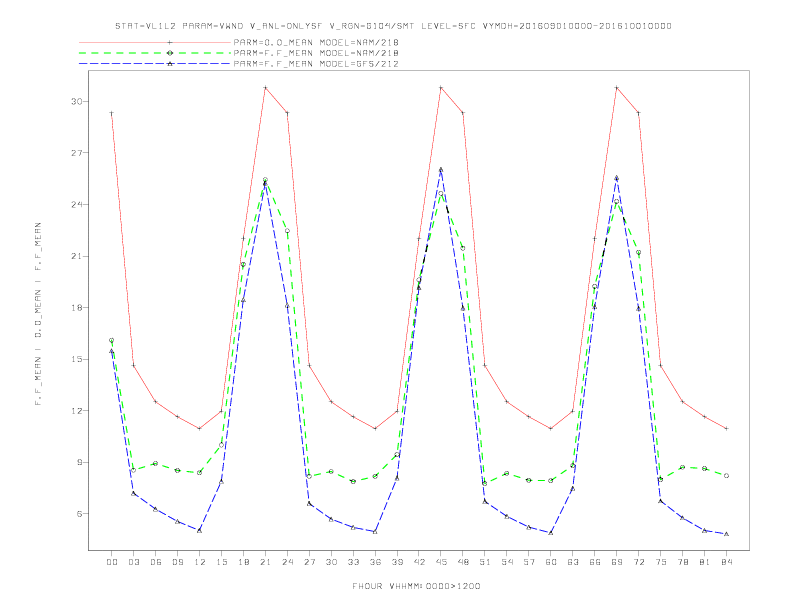792x612 pixels.
Task: Click y-axis tick label 27
Action: [76, 153]
